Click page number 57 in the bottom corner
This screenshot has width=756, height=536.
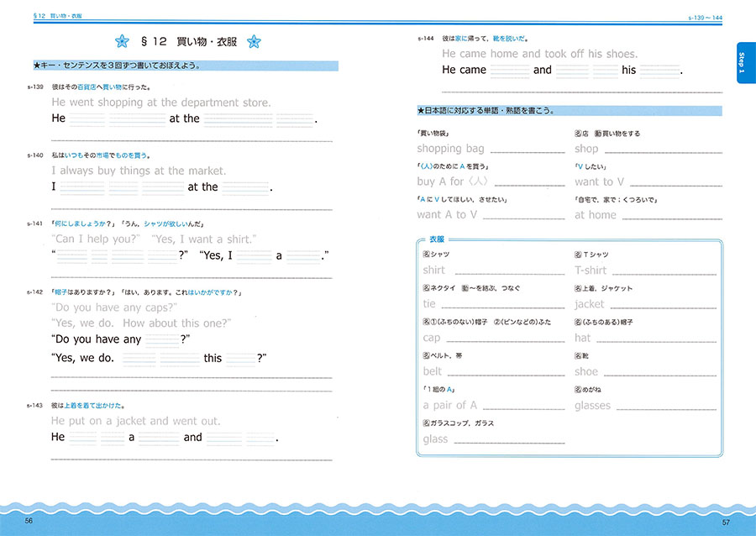726,523
